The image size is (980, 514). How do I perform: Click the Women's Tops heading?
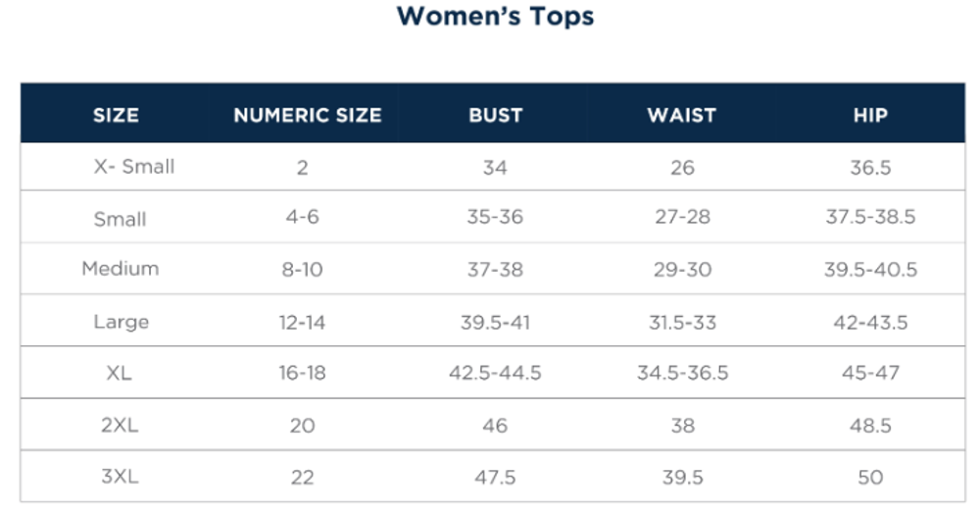[495, 17]
